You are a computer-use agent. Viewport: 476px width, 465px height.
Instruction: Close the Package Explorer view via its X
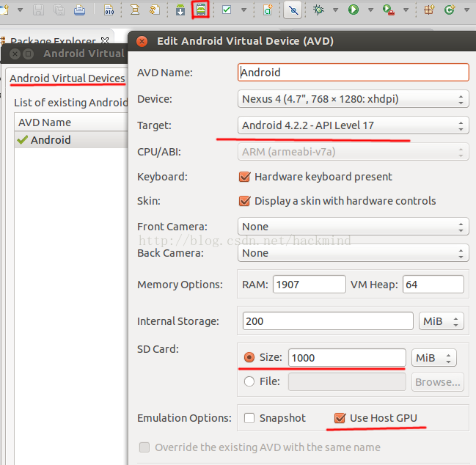(105, 40)
